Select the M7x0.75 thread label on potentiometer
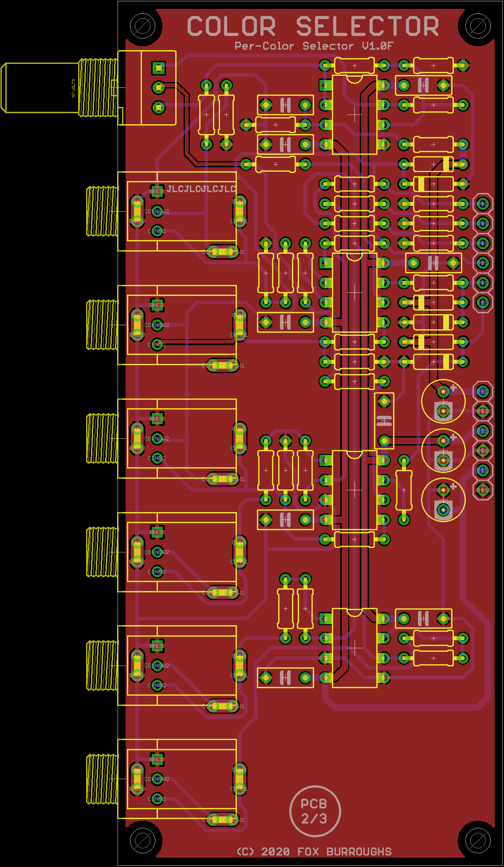504x867 pixels. pos(74,88)
